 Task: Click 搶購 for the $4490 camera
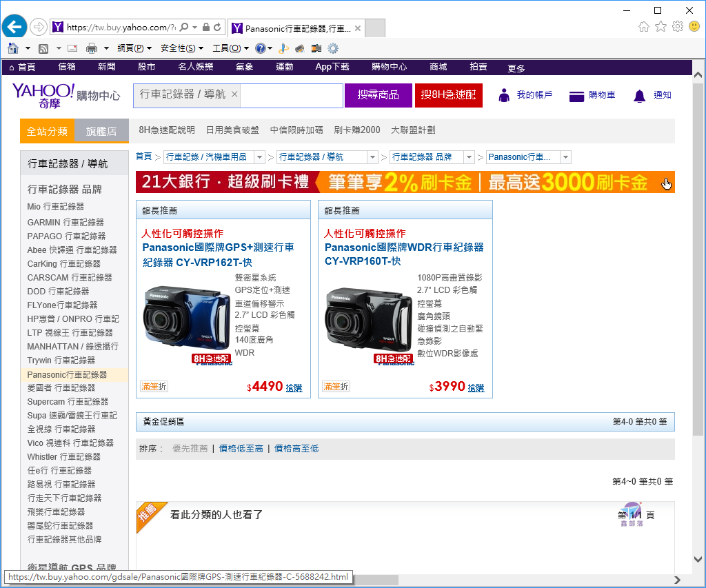(x=294, y=388)
